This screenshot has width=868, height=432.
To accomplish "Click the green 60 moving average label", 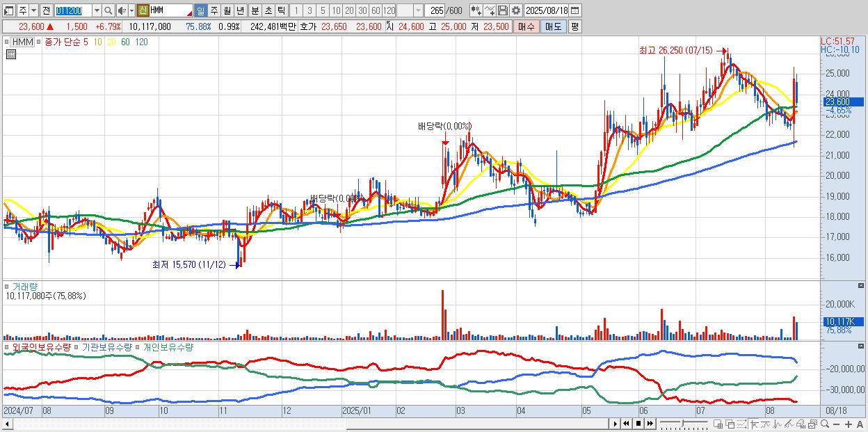I will (126, 42).
